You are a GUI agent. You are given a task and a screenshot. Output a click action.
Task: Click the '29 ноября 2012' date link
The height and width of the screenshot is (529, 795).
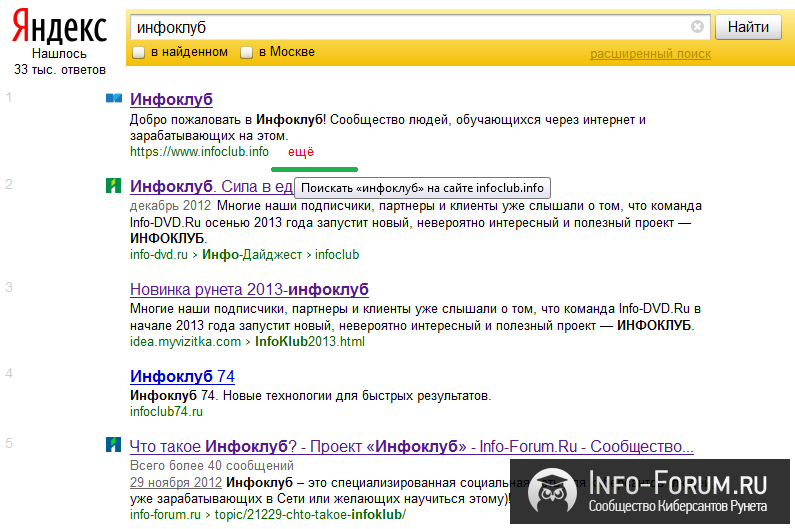[176, 482]
